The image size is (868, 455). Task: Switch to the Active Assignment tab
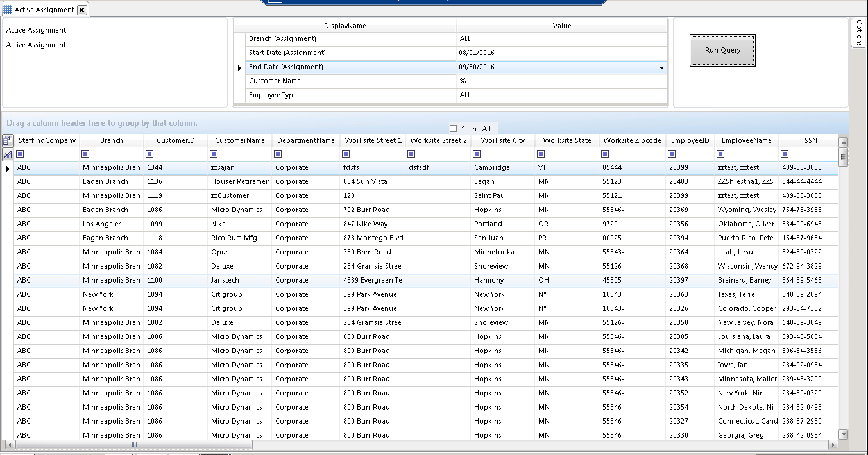(44, 10)
